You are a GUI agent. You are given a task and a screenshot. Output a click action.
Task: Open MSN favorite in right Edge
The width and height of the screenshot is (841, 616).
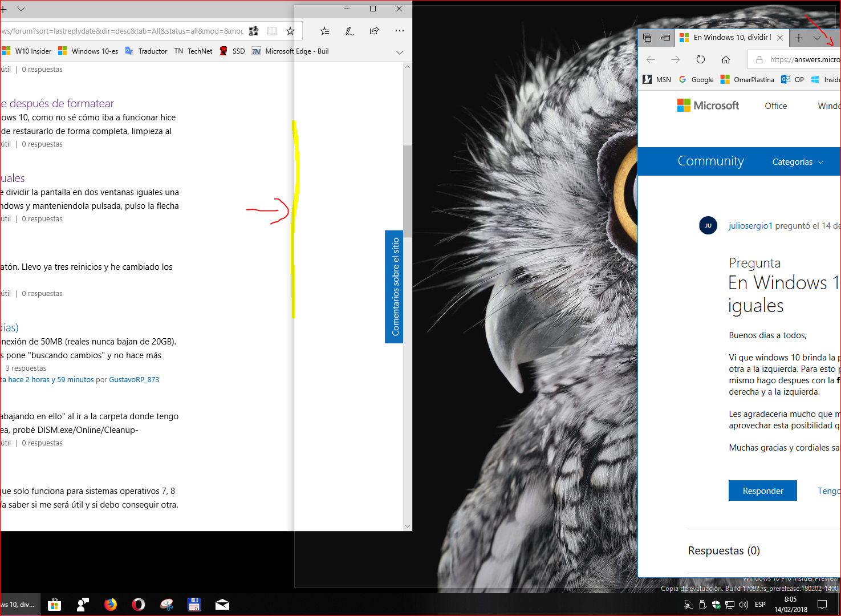pos(657,79)
